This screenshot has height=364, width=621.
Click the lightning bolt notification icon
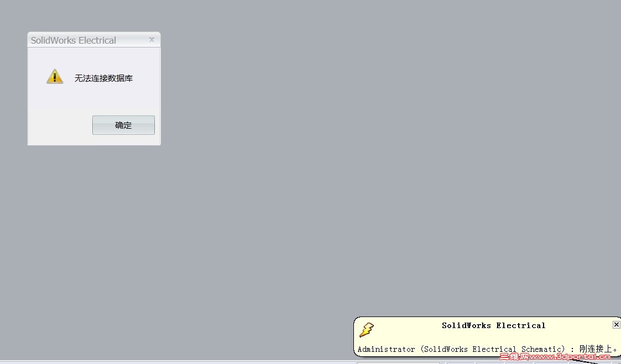tap(366, 330)
